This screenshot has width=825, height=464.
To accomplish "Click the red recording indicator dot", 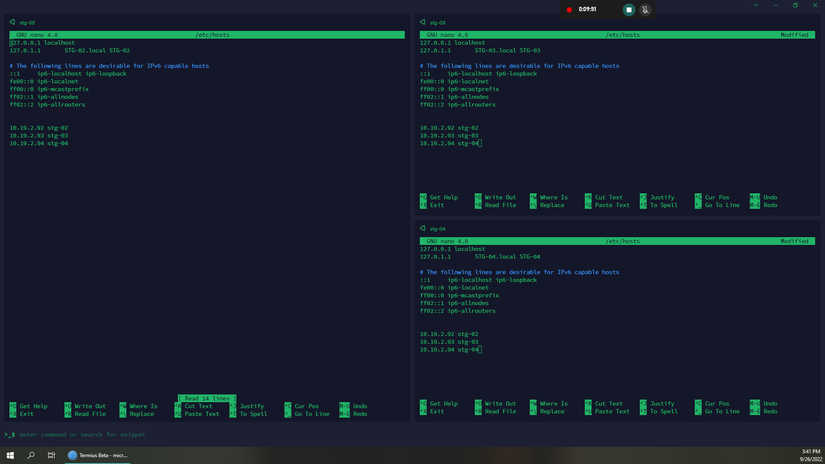I will (x=569, y=9).
